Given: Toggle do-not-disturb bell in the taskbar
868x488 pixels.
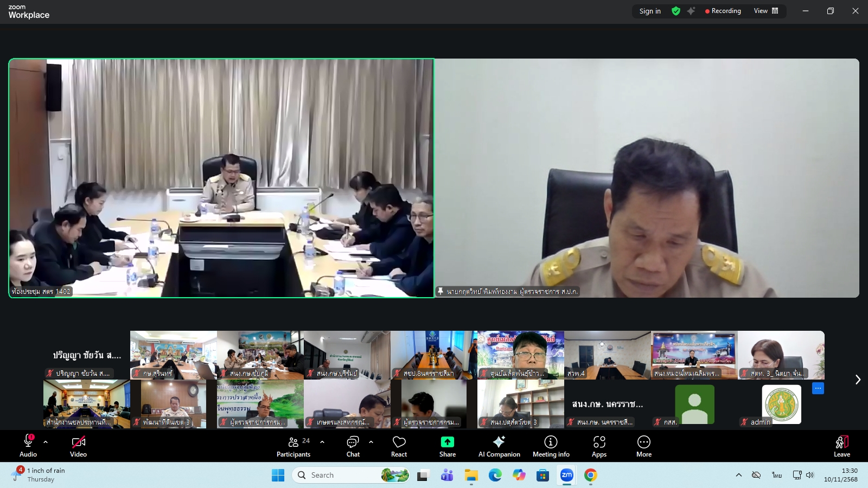Looking at the screenshot, I should coord(756,474).
